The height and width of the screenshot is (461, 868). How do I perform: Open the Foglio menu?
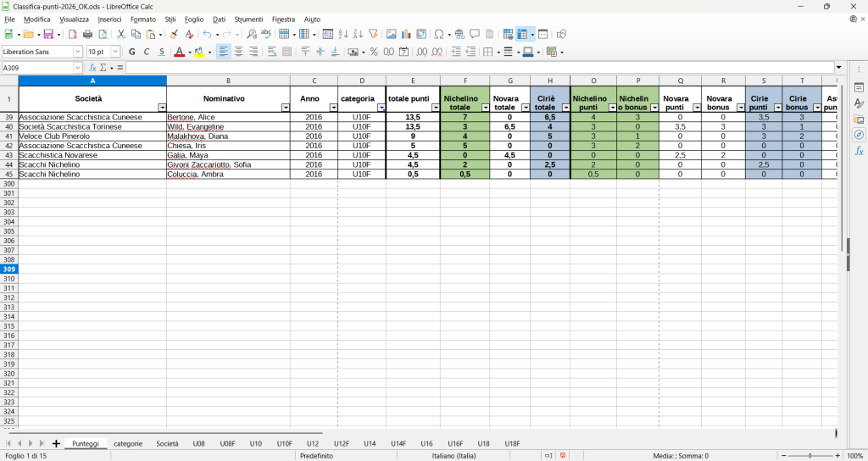pos(194,19)
